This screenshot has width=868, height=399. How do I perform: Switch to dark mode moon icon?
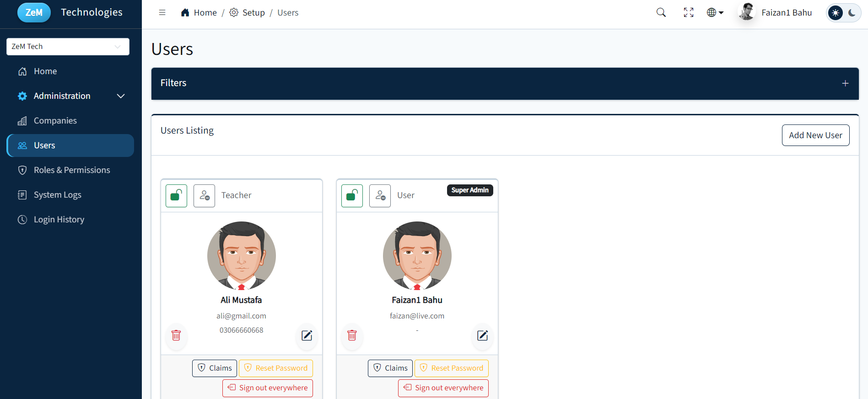click(x=852, y=13)
